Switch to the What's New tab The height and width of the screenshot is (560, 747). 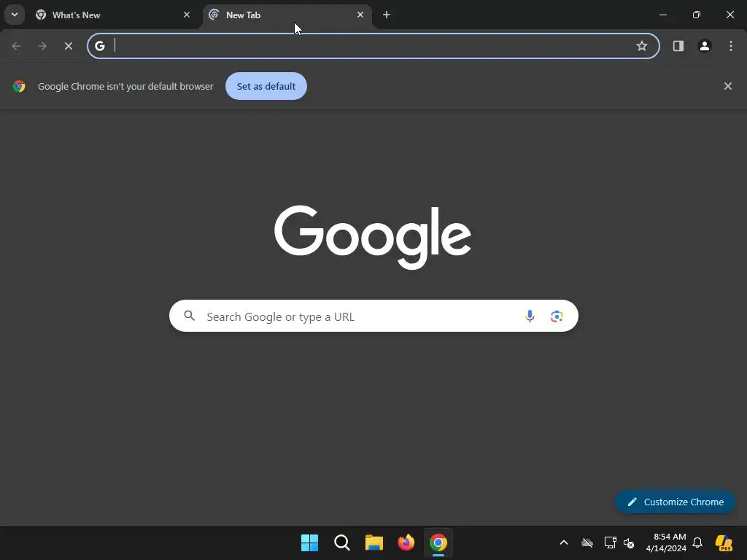click(x=113, y=15)
